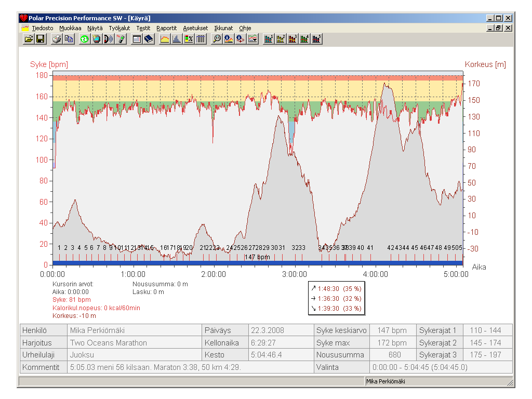This screenshot has height=399, width=532.
Task: Click the magnifier zoom icon
Action: [x=217, y=39]
